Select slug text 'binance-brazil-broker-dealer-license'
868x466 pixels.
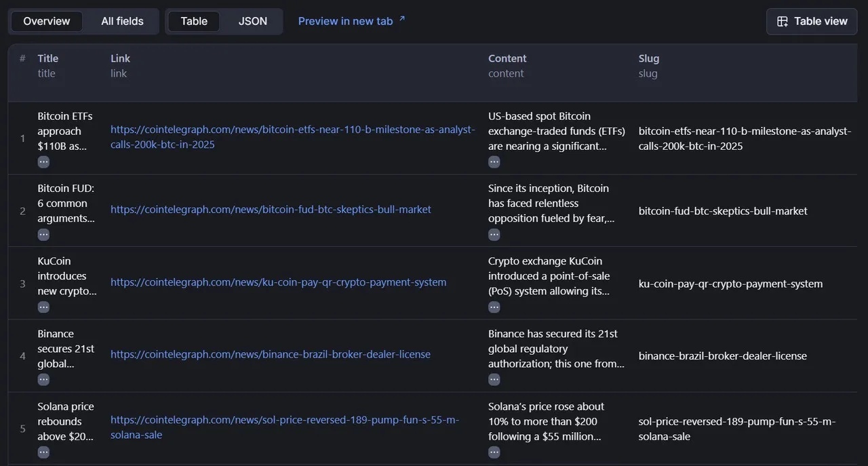(723, 355)
